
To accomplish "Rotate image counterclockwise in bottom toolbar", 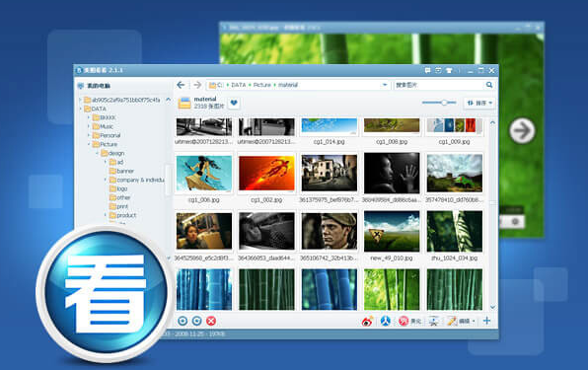I will coord(183,321).
